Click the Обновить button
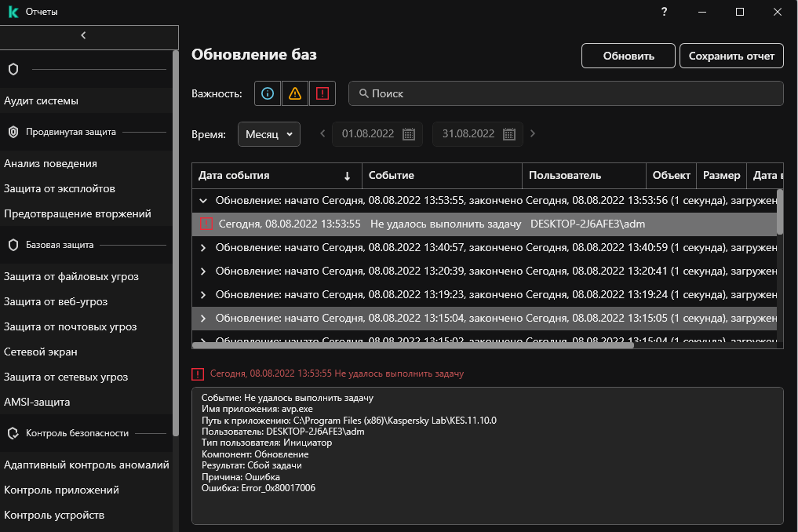 [629, 56]
